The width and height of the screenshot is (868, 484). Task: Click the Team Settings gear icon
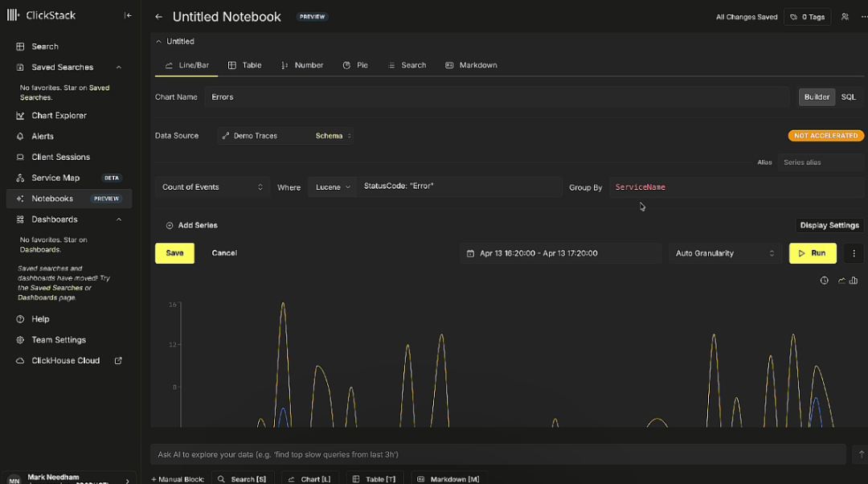click(x=20, y=340)
